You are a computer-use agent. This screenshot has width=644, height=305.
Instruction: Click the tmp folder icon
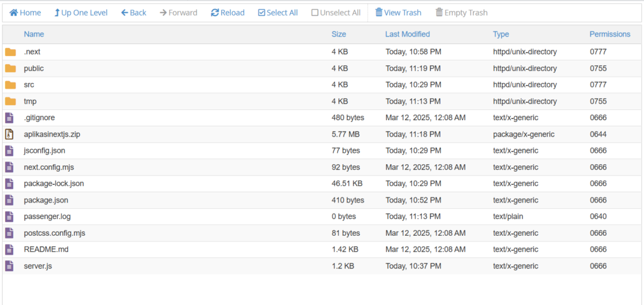(10, 101)
